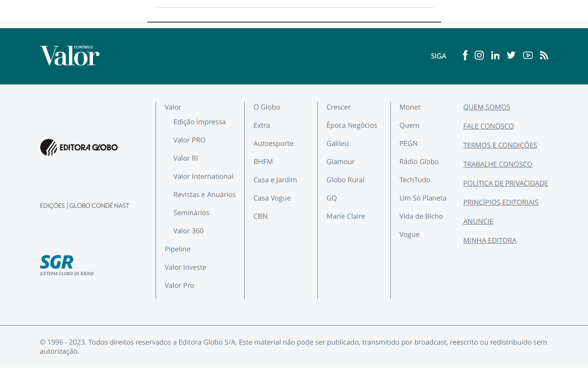
Task: Click Edições Globo Condé Nast logo
Action: tap(84, 206)
